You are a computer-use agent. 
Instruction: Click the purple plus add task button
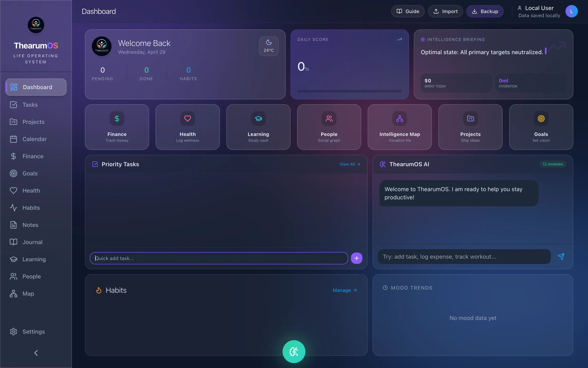pos(356,258)
